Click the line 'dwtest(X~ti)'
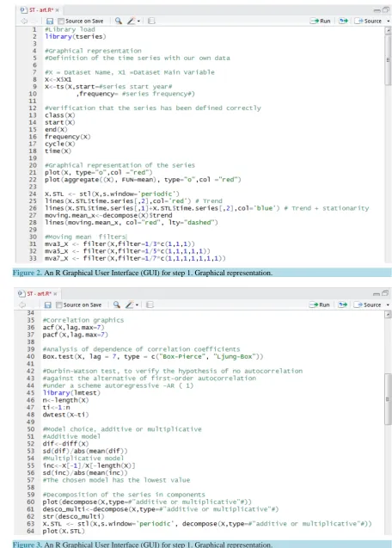The image size is (392, 548). (65, 415)
